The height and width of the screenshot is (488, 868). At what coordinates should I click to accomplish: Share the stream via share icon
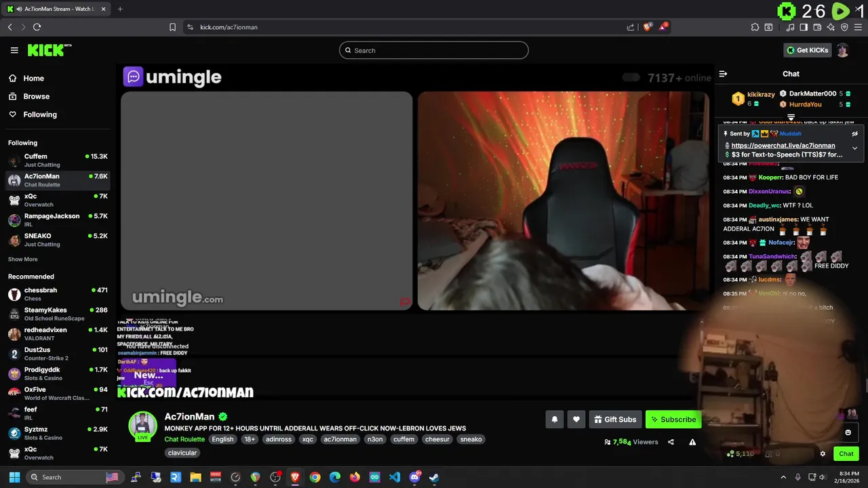pyautogui.click(x=671, y=442)
